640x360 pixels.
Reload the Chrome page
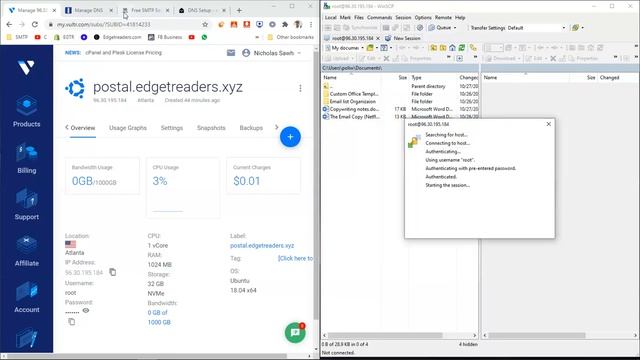tap(35, 24)
